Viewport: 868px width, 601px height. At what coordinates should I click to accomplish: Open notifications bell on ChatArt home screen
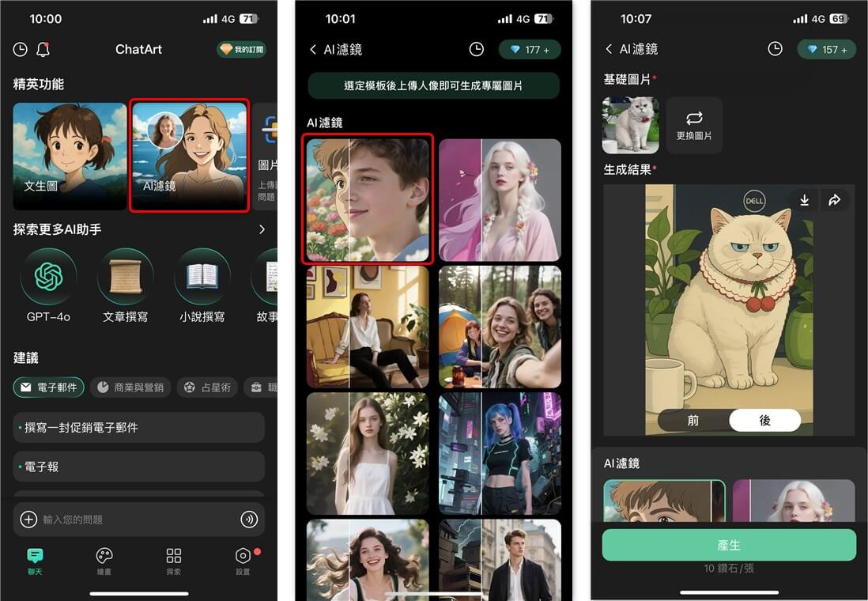(x=43, y=49)
